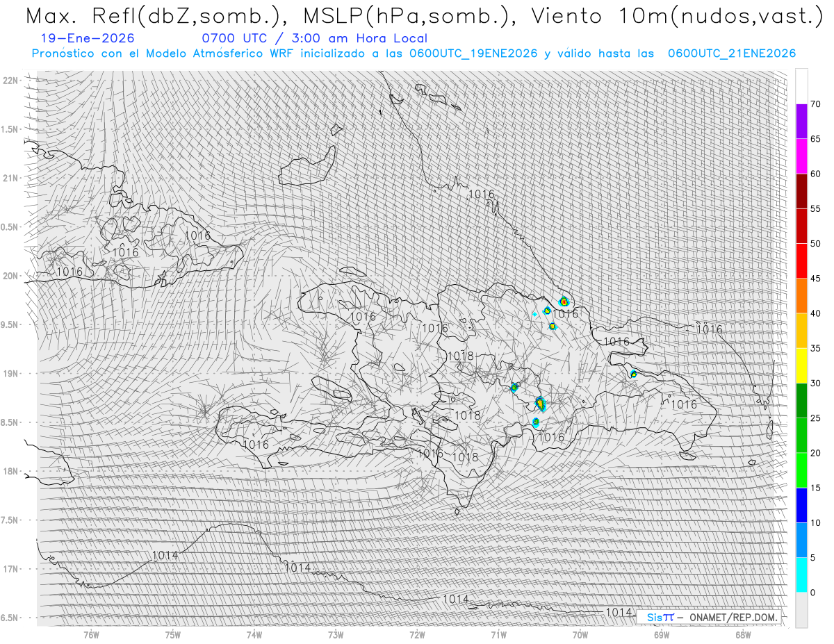Pick the bright red 45-50 dBZ colorbar segment
Viewport: 834px width, 644px height.
[801, 261]
